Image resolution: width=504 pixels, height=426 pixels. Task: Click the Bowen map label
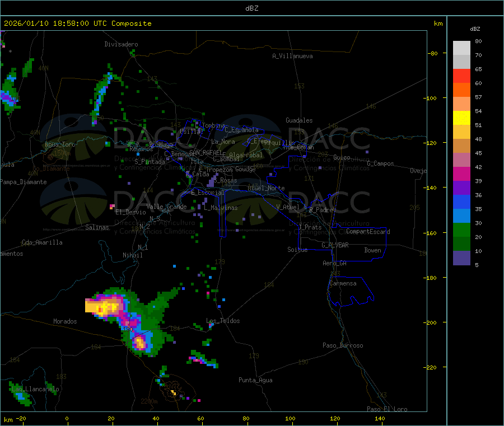[x=372, y=250]
